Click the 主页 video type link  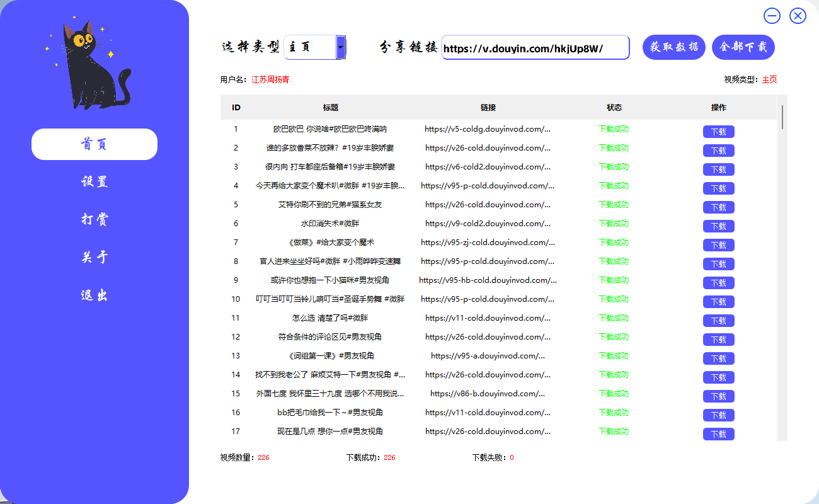[770, 79]
